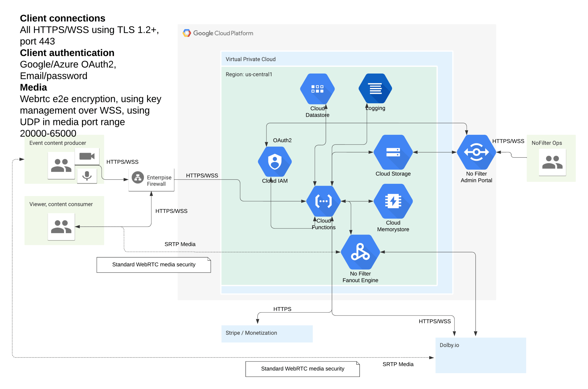Click the Enterprise Firewall text label
The image size is (588, 389).
click(159, 181)
